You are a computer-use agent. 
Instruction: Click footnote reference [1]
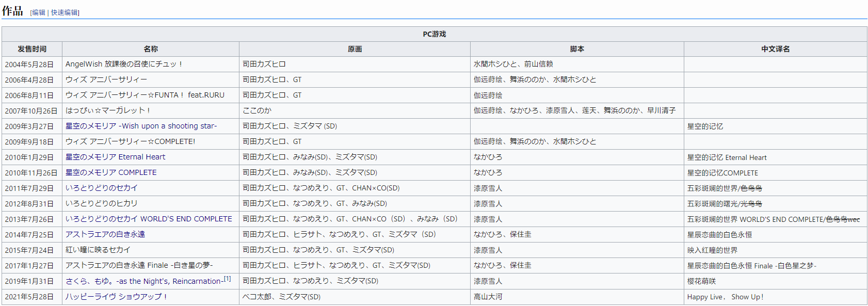(x=227, y=279)
